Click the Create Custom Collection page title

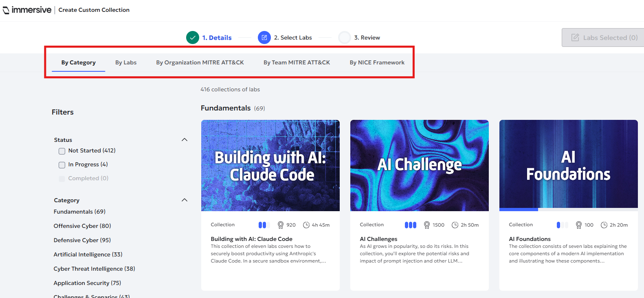pyautogui.click(x=94, y=10)
